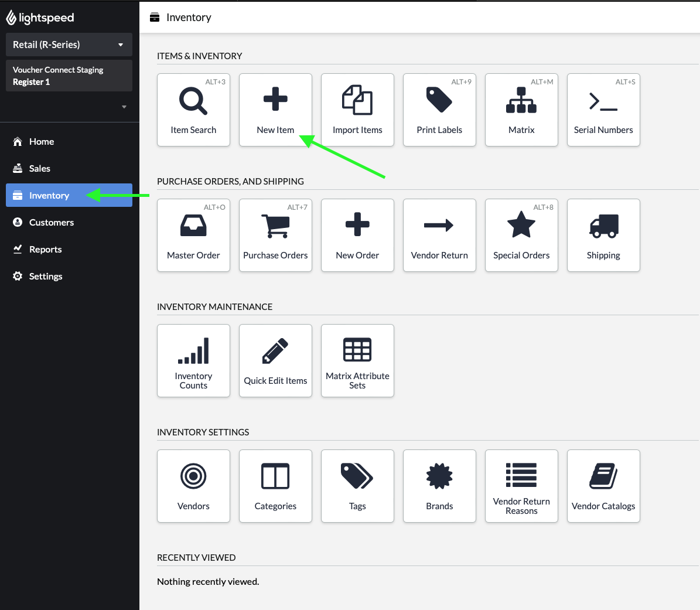Open Inventory Counts tile
This screenshot has height=610, width=700.
click(x=193, y=361)
